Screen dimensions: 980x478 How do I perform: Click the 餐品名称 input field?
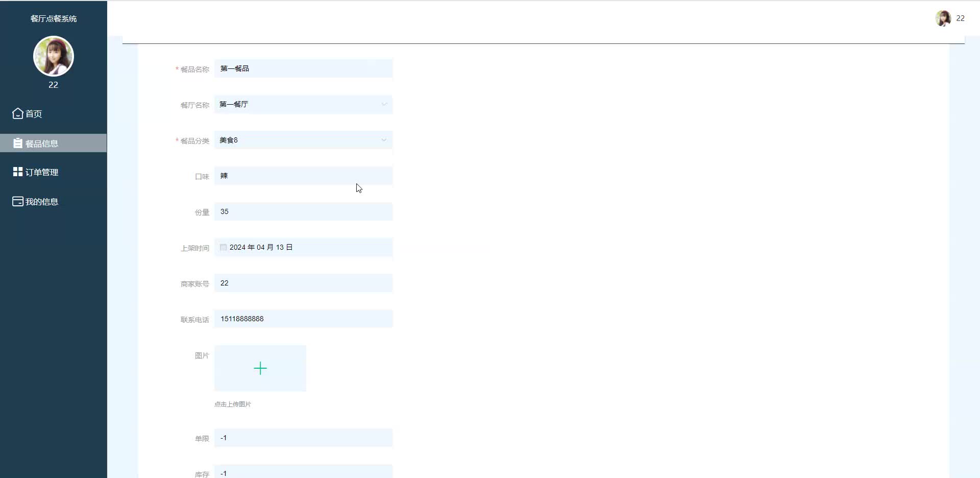[303, 68]
